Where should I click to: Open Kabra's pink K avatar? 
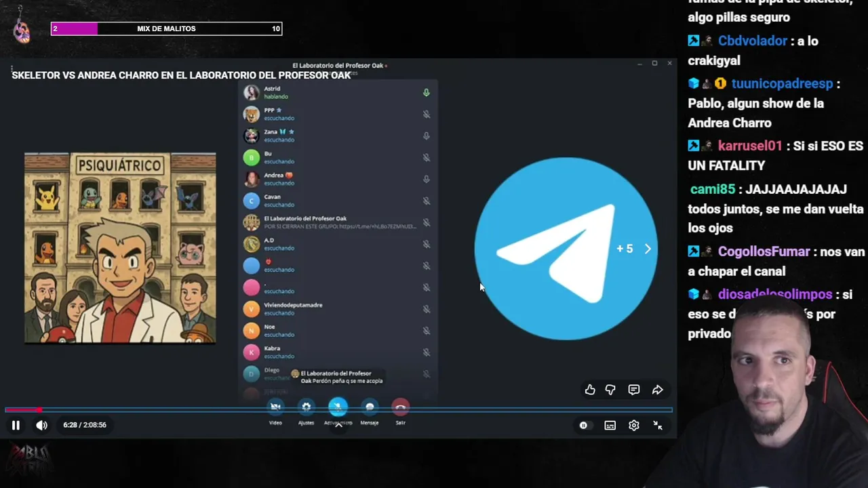[x=252, y=352]
